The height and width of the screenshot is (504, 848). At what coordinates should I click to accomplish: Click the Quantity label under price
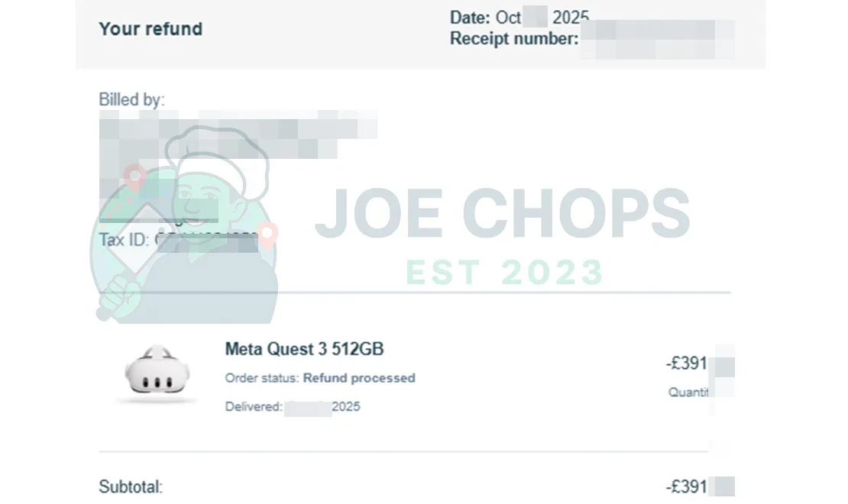point(688,392)
